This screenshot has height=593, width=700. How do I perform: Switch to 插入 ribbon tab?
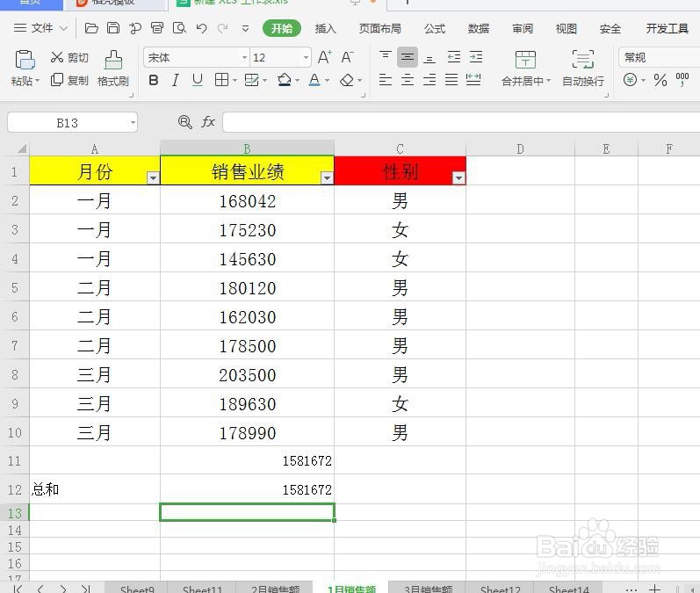coord(326,29)
